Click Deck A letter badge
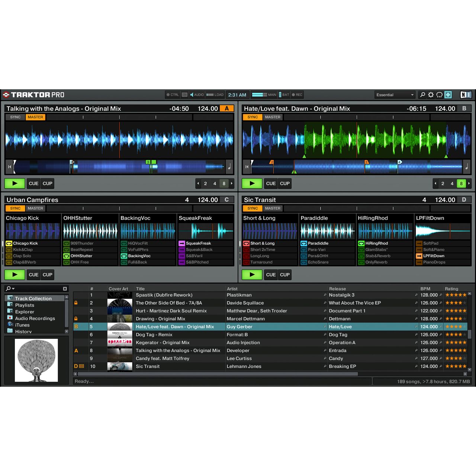Viewport: 476px width, 476px height. [x=227, y=109]
